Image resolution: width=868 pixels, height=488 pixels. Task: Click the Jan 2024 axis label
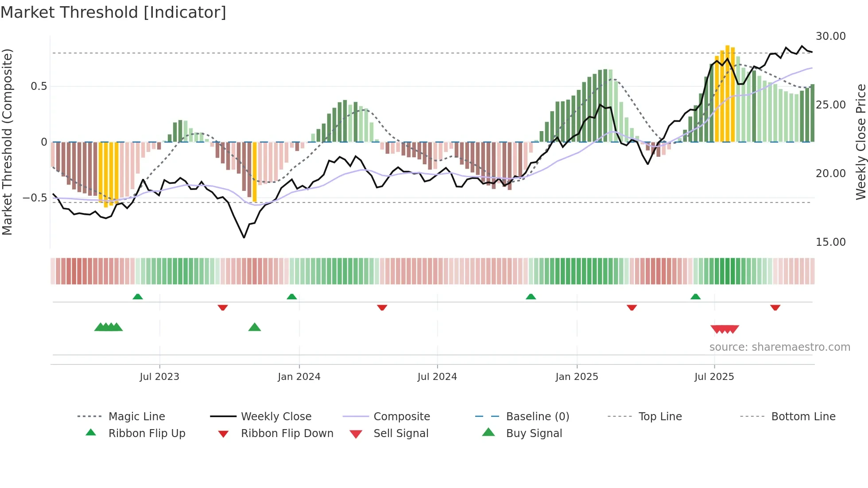tap(299, 376)
